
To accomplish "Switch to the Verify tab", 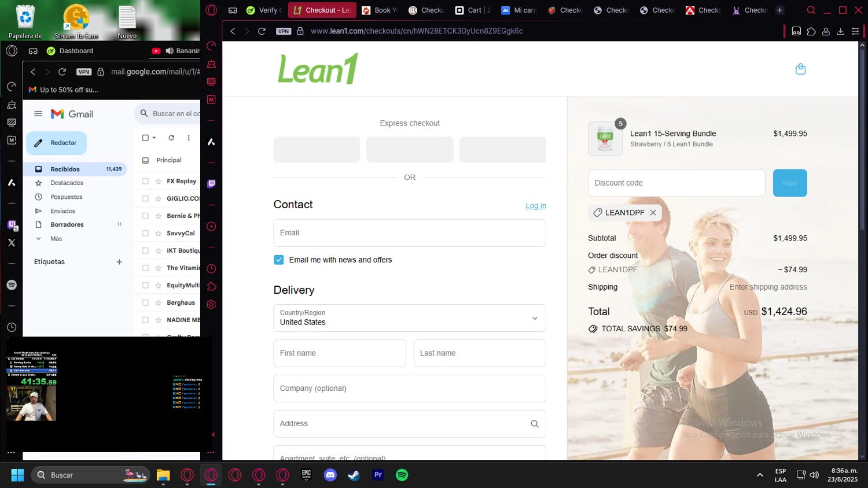I will point(263,10).
